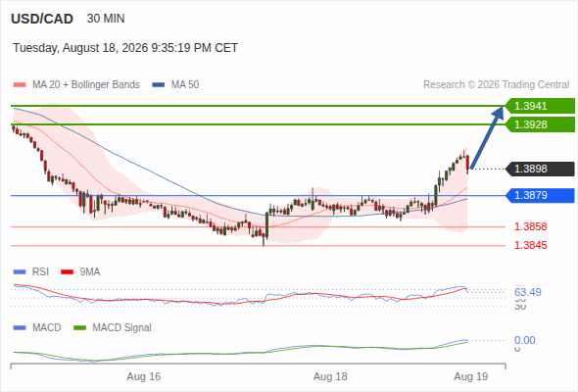This screenshot has height=392, width=578.
Task: Click MA 20 + Bollinger Bands legend swatch
Action: coord(20,85)
